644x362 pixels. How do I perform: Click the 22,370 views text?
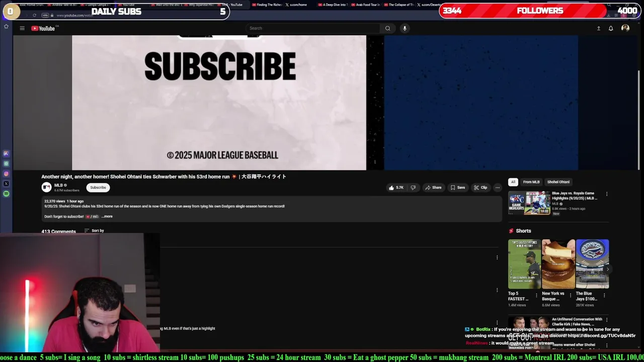tap(54, 201)
